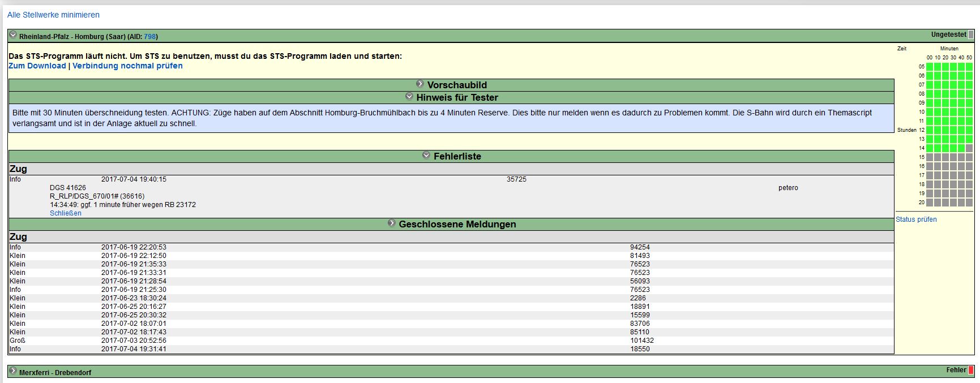Select the green cell at hour 05, minute 00

(930, 67)
